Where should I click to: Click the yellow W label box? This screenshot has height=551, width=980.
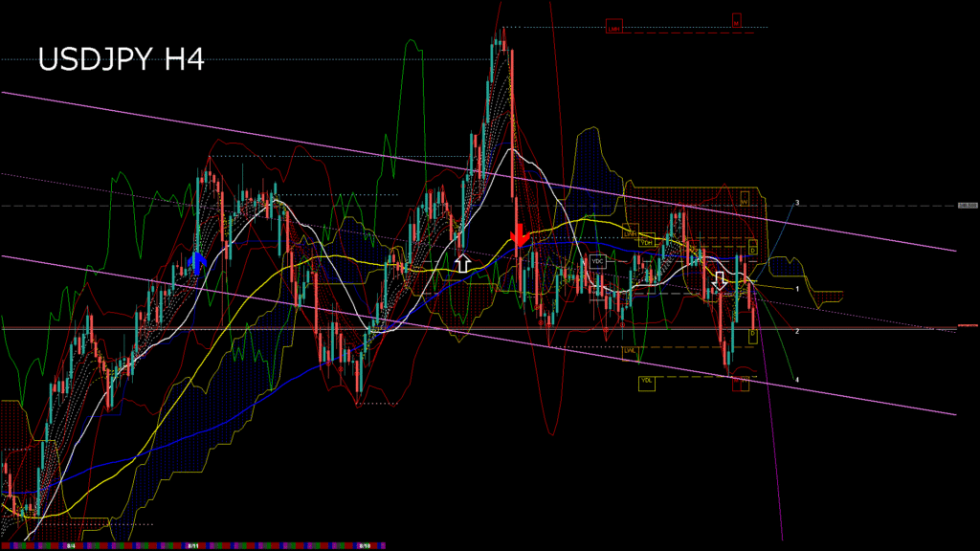744,202
